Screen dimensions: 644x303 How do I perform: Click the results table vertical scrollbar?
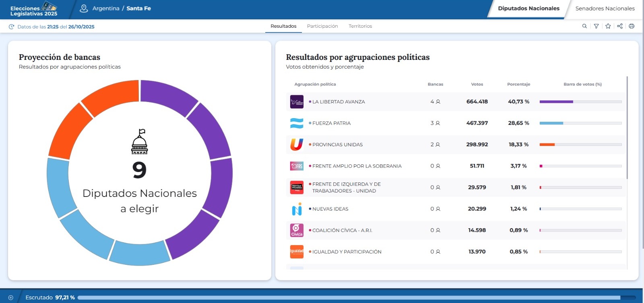pyautogui.click(x=627, y=128)
